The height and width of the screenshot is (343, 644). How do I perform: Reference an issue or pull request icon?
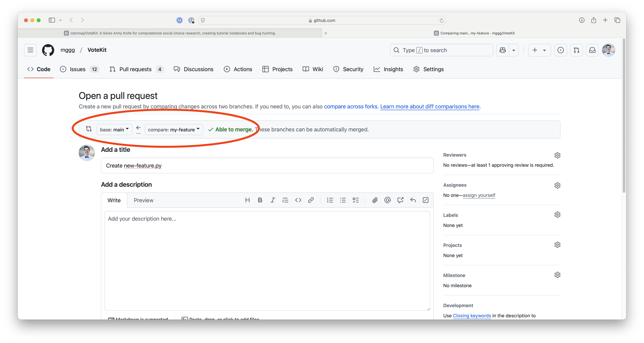coord(400,200)
